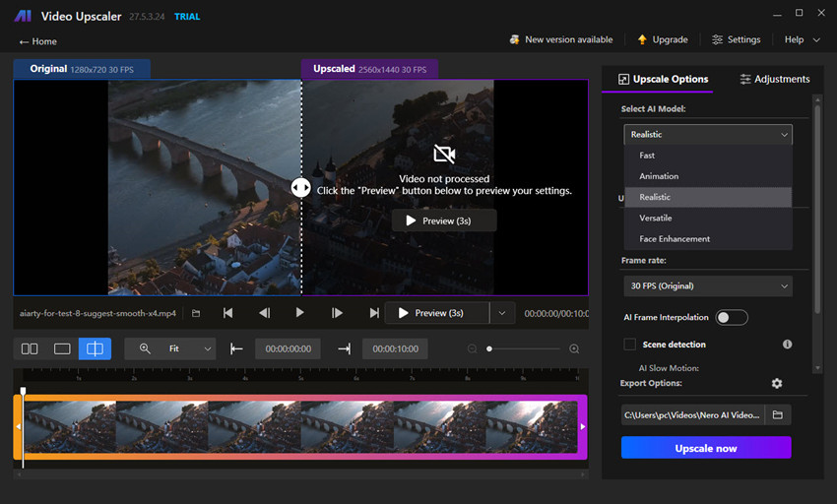
Task: Zoom out the timeline
Action: coord(472,348)
